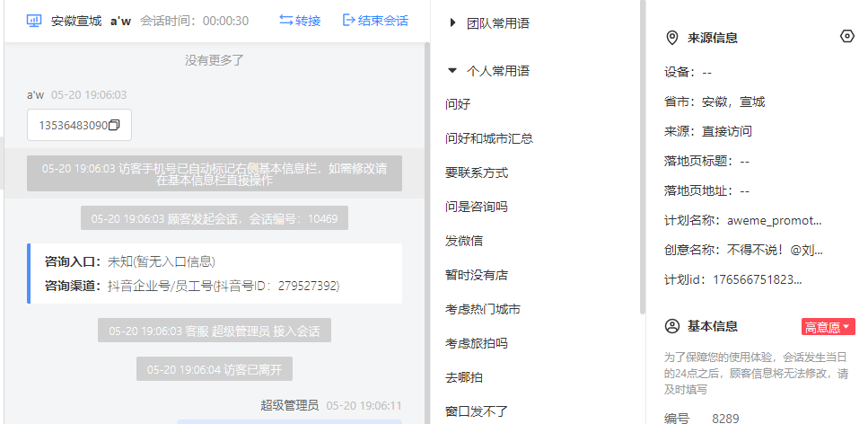
Task: Select the 去哪拍 quick phrase
Action: point(464,377)
